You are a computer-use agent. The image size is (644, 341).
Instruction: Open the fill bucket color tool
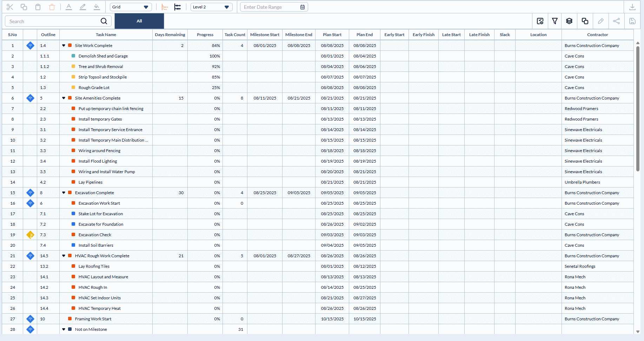tap(97, 7)
